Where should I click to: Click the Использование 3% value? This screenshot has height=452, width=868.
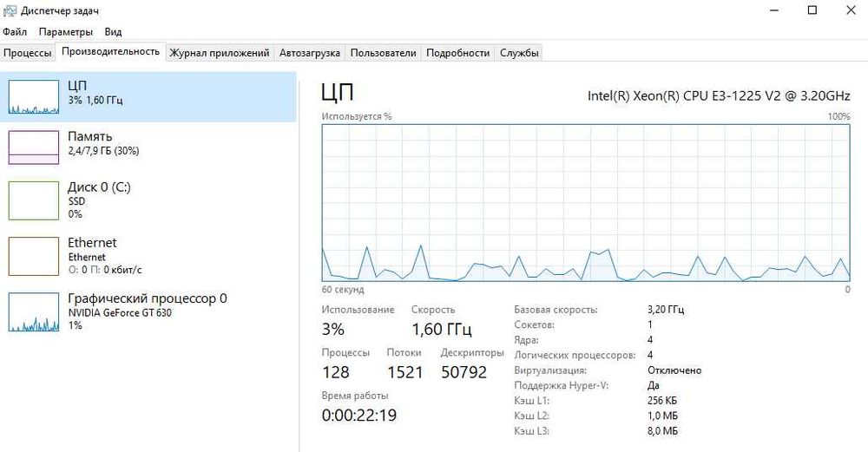point(333,329)
